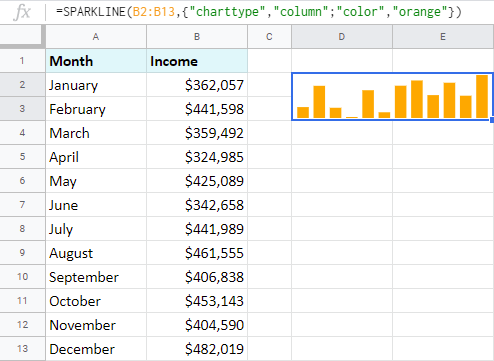Select the October cell
494x361 pixels.
(x=96, y=301)
